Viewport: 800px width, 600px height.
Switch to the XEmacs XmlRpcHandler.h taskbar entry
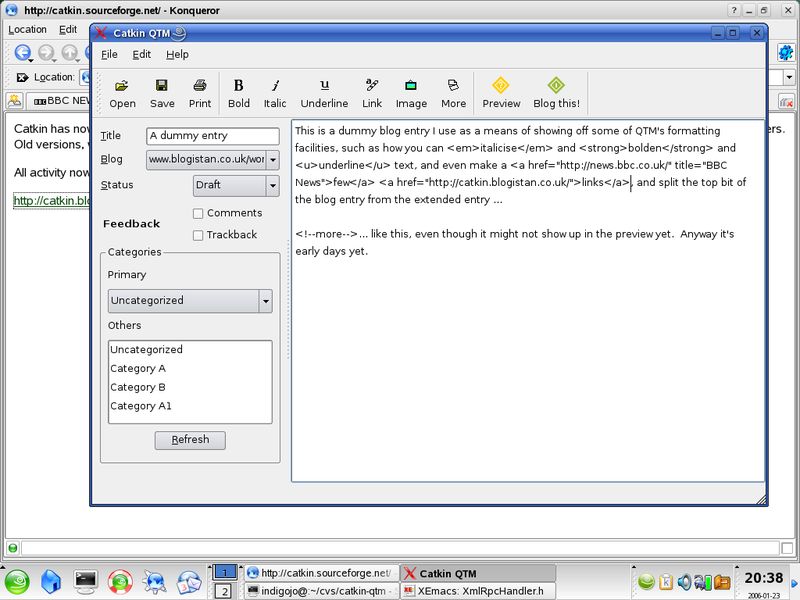477,591
